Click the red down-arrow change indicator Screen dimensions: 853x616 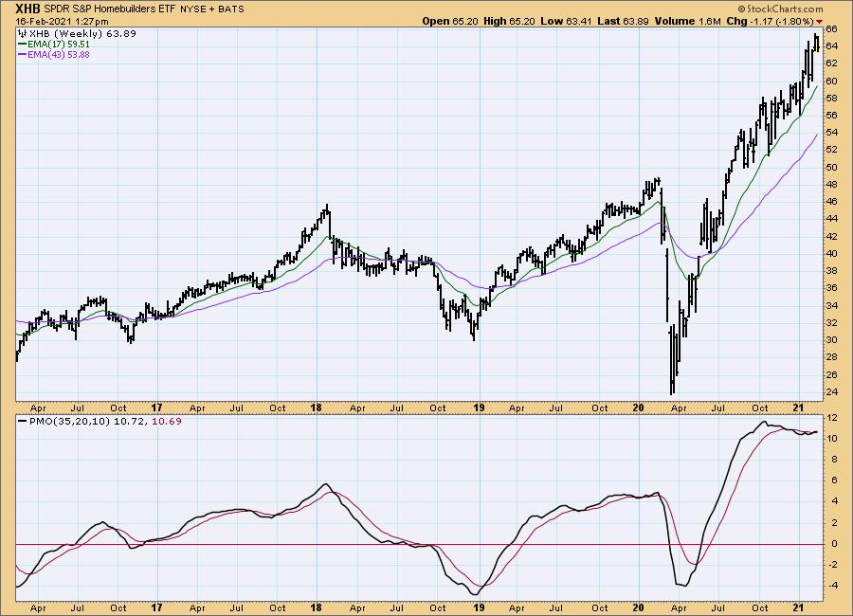coord(819,22)
